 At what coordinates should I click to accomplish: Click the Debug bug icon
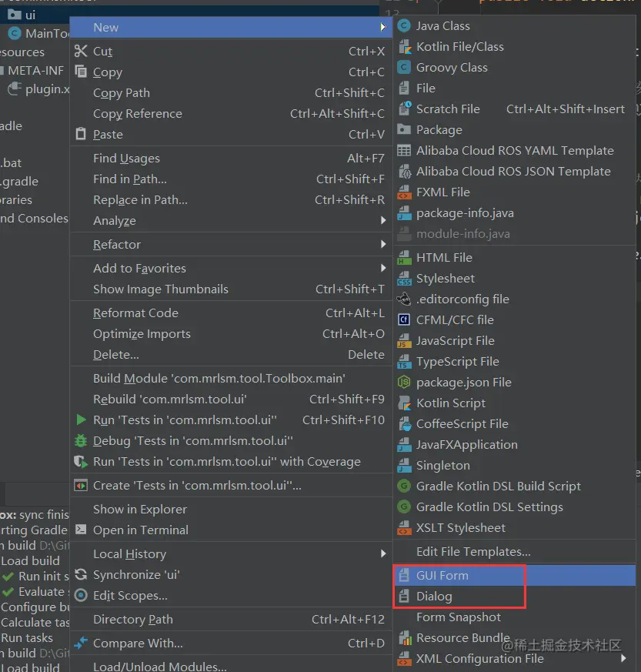pyautogui.click(x=81, y=440)
